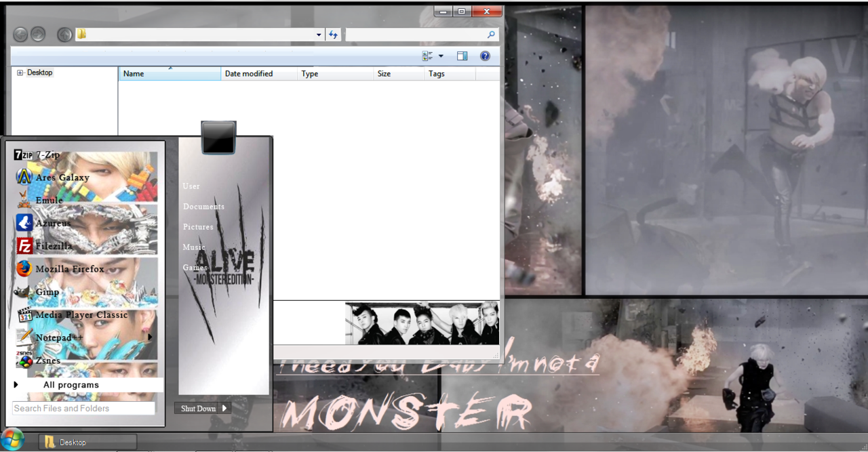Expand the Desktop tree node
This screenshot has height=452, width=868.
(20, 73)
